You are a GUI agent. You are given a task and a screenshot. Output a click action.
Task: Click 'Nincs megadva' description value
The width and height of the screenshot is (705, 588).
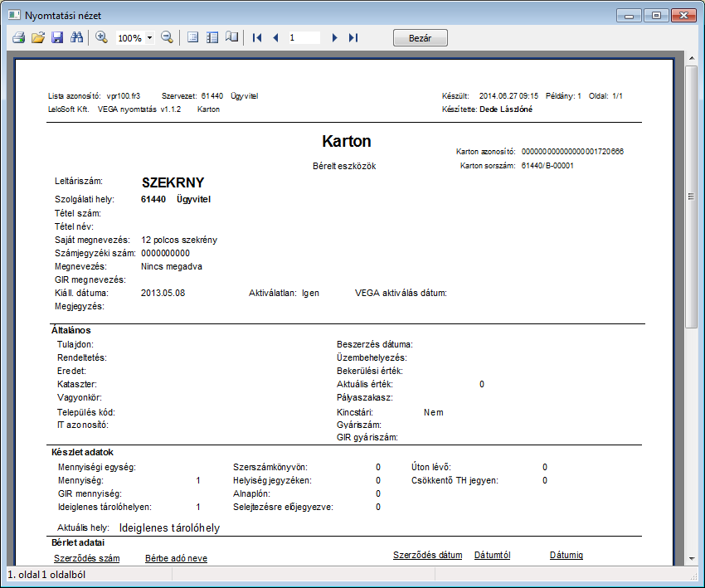(x=172, y=266)
